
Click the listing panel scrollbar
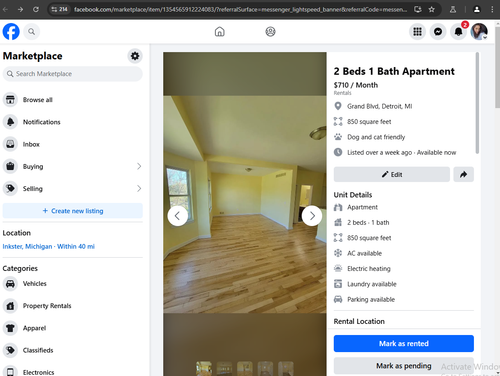click(x=477, y=103)
